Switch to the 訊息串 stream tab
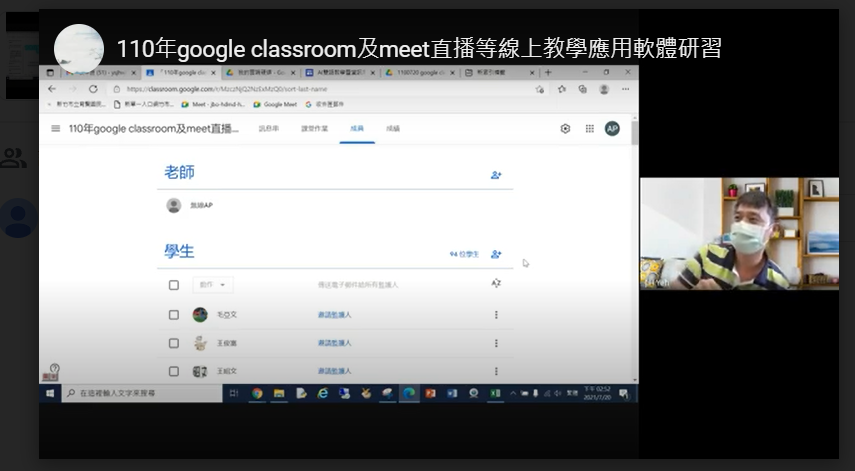Viewport: 855px width, 471px height. (268, 129)
